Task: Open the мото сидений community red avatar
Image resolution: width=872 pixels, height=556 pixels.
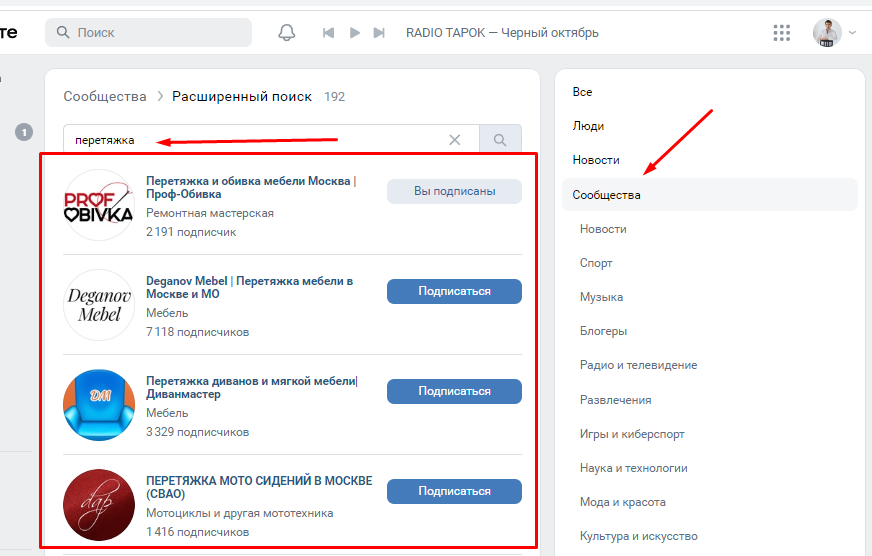Action: 99,505
